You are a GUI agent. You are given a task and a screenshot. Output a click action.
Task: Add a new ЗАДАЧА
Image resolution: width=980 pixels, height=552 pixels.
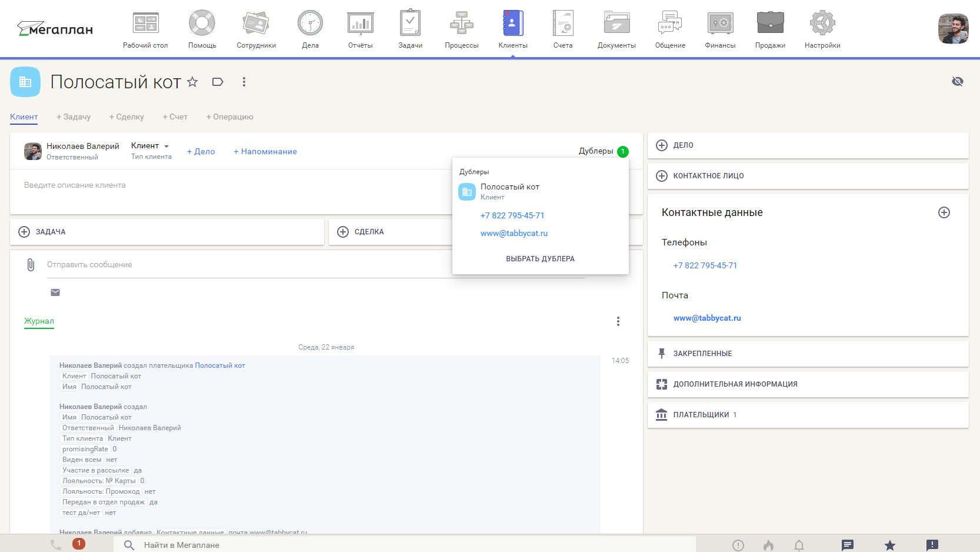coord(167,232)
